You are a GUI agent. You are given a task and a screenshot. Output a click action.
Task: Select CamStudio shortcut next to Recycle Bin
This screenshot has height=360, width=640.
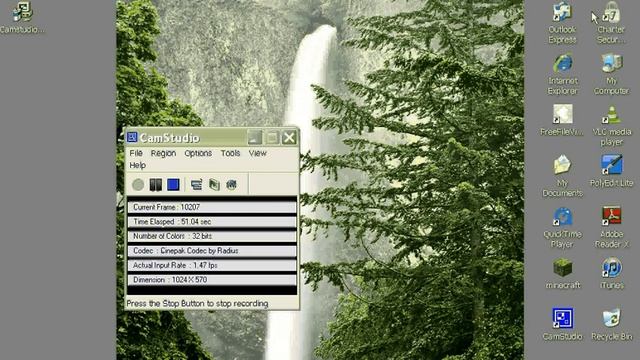562,324
